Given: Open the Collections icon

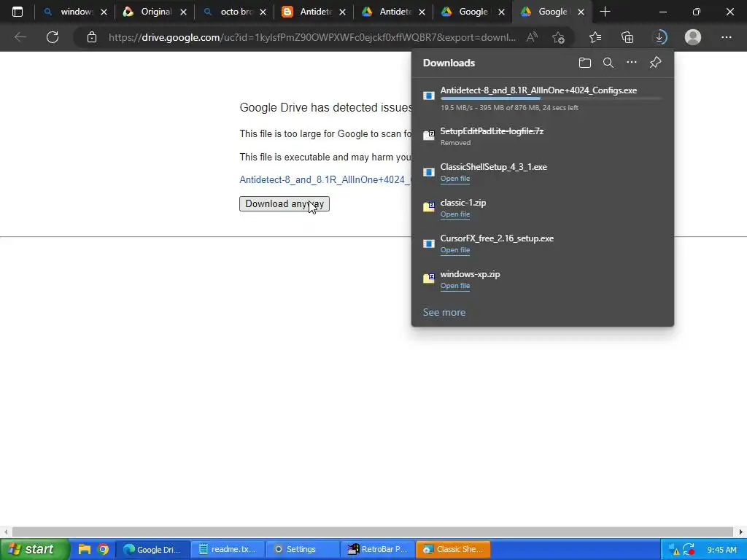Looking at the screenshot, I should pyautogui.click(x=627, y=37).
